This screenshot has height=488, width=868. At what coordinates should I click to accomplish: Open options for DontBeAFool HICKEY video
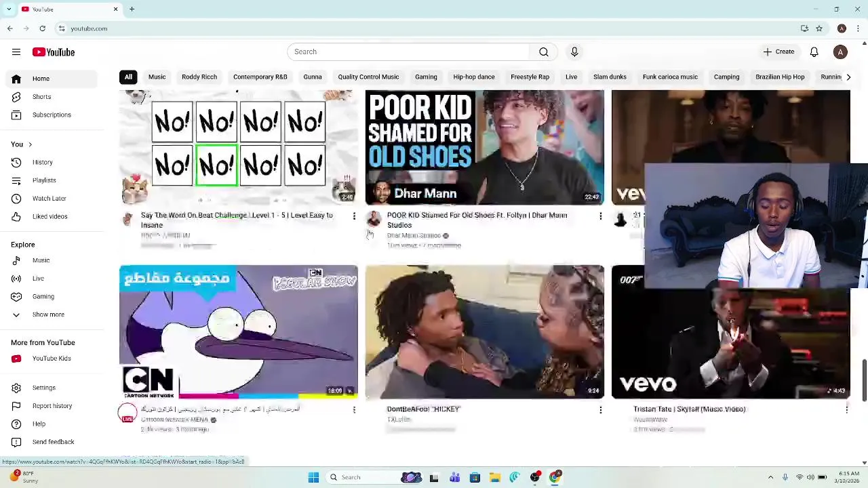[x=600, y=409]
